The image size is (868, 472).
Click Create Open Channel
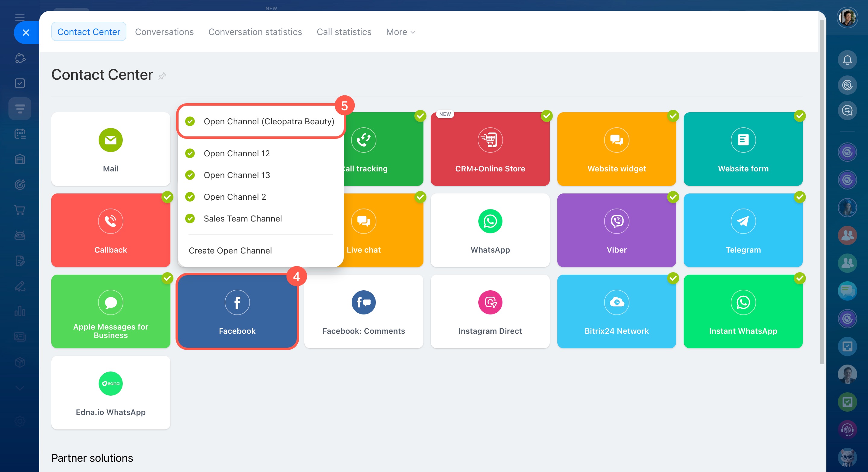point(230,250)
